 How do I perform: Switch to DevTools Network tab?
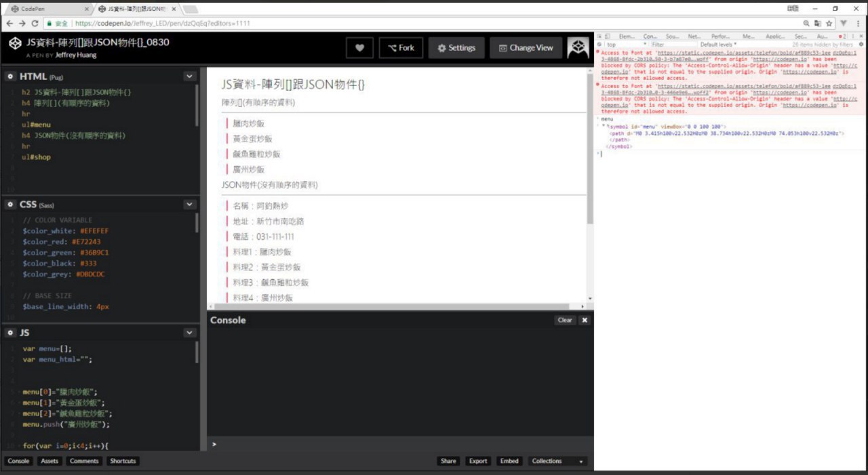[x=694, y=36]
